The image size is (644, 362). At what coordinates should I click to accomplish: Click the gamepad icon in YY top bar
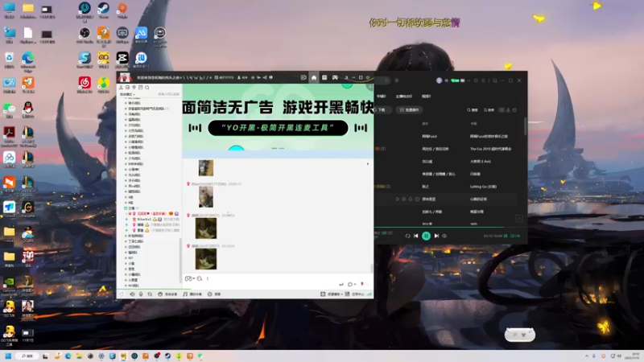335,77
